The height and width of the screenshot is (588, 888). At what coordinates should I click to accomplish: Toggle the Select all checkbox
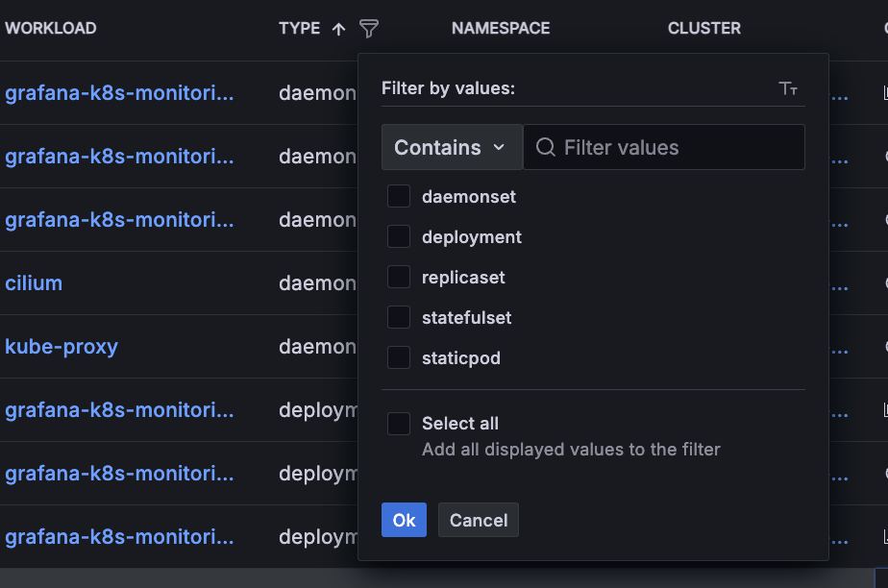point(399,423)
